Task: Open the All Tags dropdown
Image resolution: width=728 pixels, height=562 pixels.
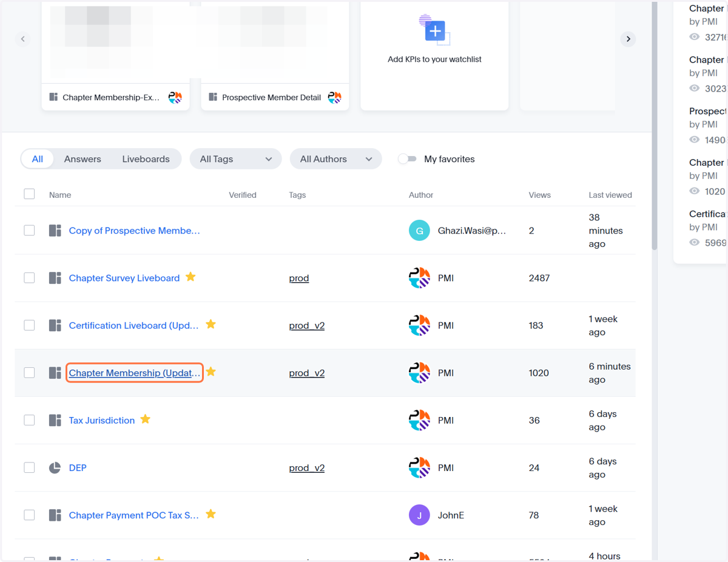Action: pos(236,159)
